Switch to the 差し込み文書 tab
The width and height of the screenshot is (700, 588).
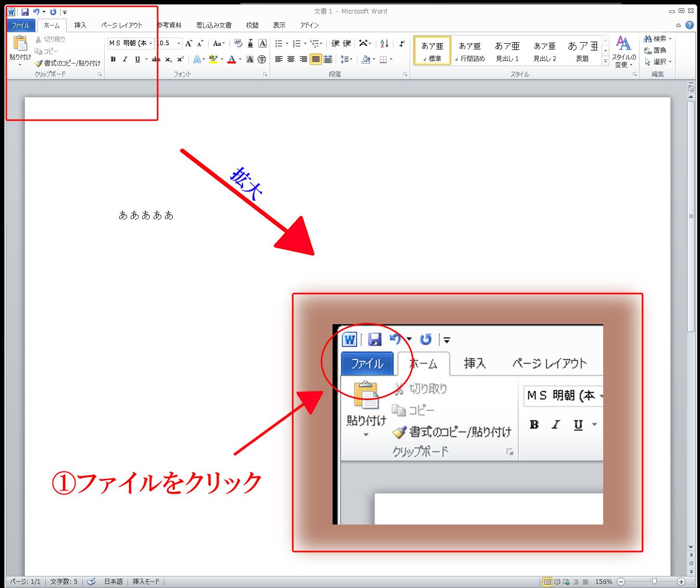214,25
